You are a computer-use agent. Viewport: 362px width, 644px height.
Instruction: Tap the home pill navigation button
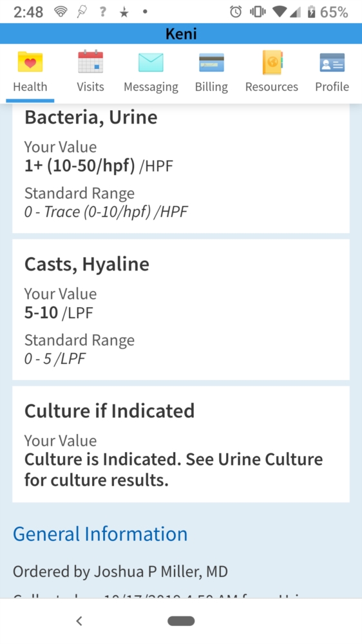point(181,621)
